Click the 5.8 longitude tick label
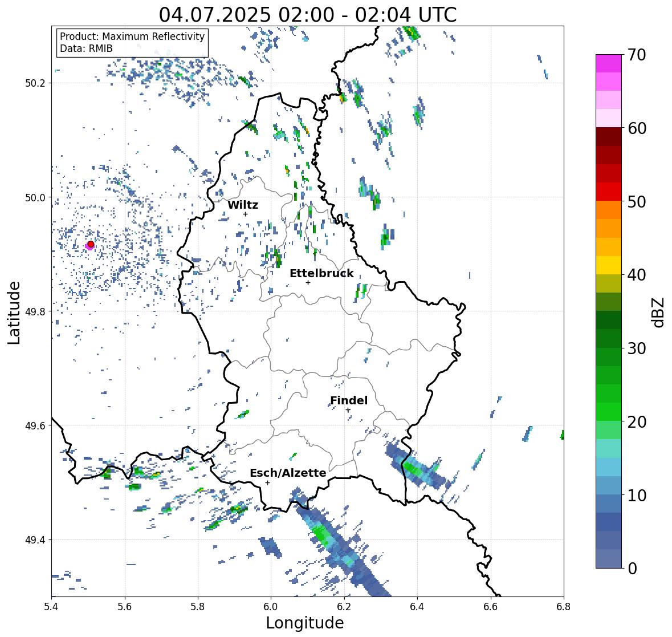This screenshot has width=672, height=637. (x=198, y=607)
